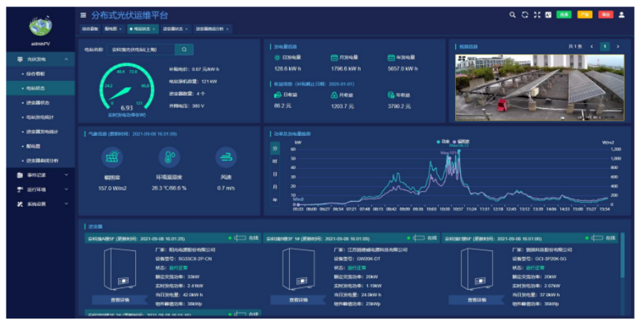Click the 年收益 yearly income icon
The height and width of the screenshot is (327, 644).
coord(391,95)
